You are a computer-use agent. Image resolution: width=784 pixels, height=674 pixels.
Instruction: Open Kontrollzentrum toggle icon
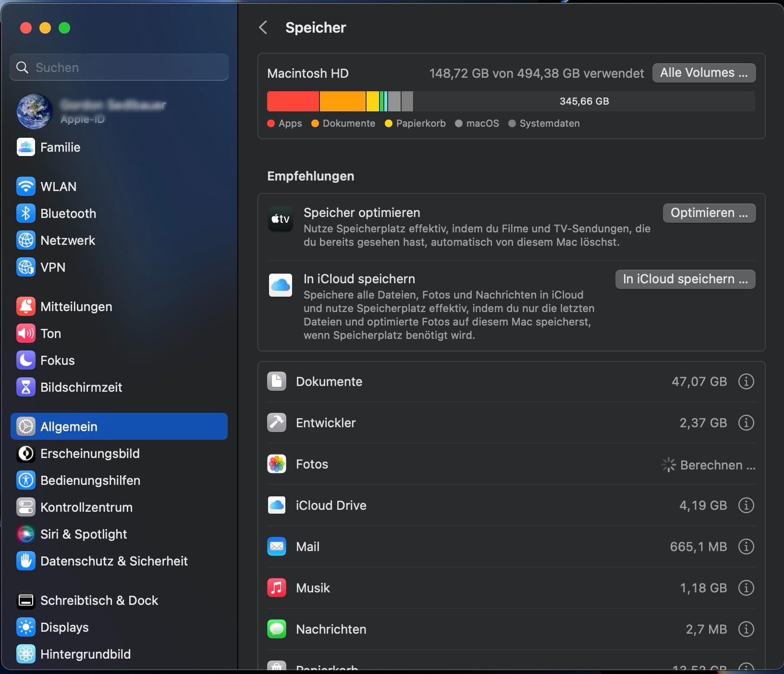point(26,507)
